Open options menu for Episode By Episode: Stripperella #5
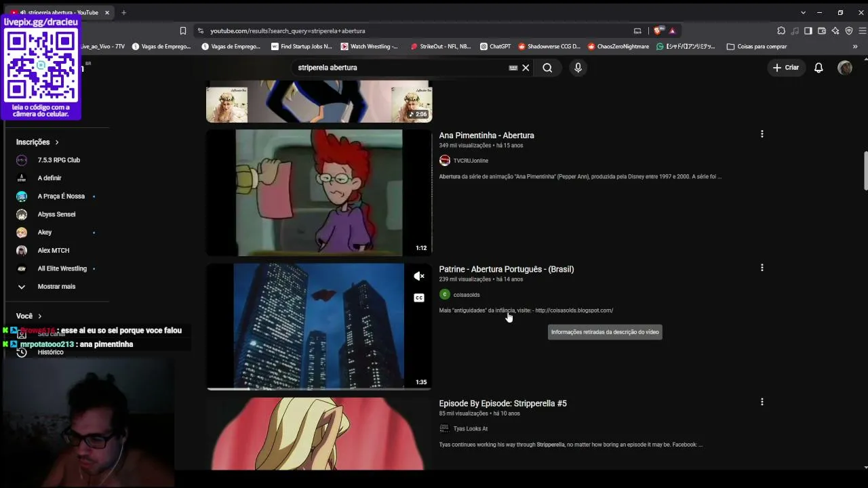Viewport: 868px width, 488px height. (762, 402)
